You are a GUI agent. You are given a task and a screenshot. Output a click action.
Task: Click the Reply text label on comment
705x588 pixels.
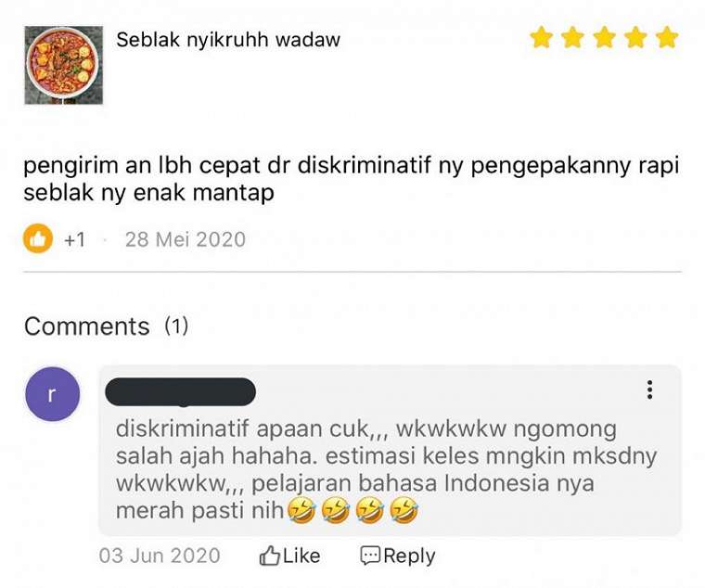click(x=409, y=556)
